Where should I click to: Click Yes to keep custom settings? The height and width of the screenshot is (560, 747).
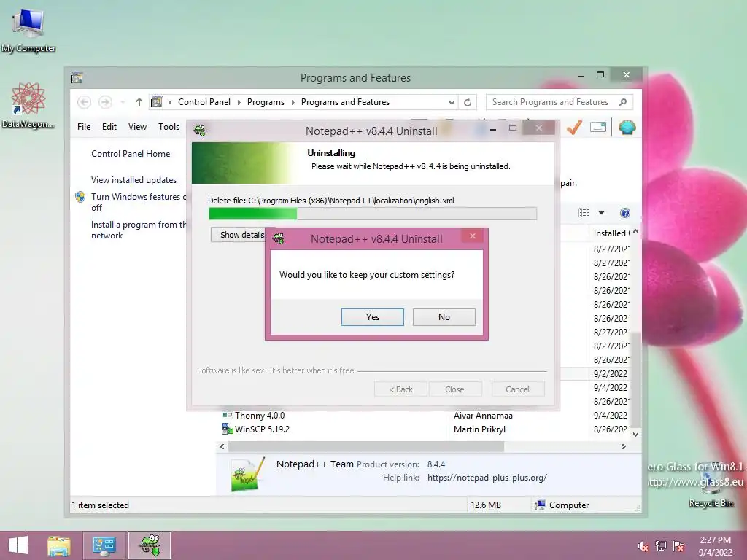(372, 317)
